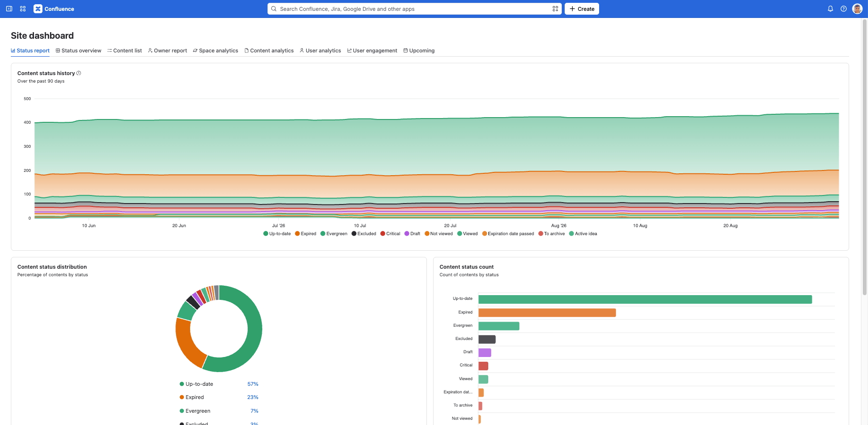Toggle Up-to-date series in chart legend
Screen dimensions: 868x425
[x=277, y=234]
